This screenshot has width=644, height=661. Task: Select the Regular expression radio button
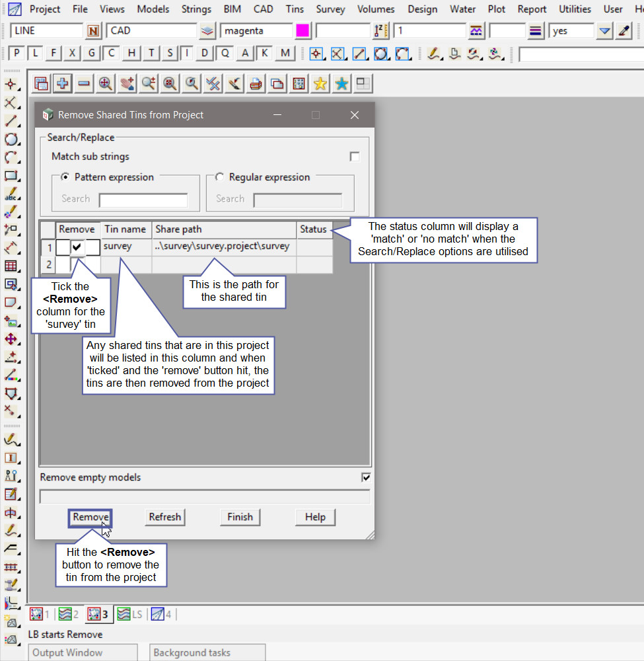219,177
